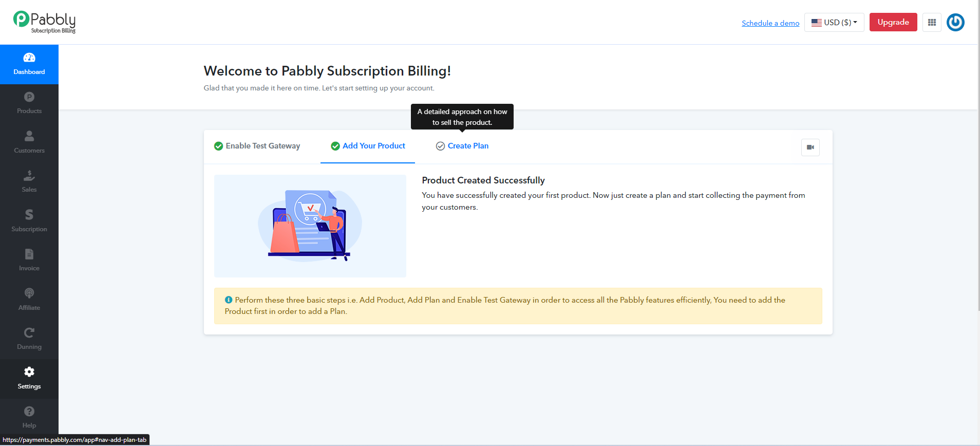Viewport: 980px width, 446px height.
Task: Select the Enable Test Gateway tab
Action: coord(257,146)
